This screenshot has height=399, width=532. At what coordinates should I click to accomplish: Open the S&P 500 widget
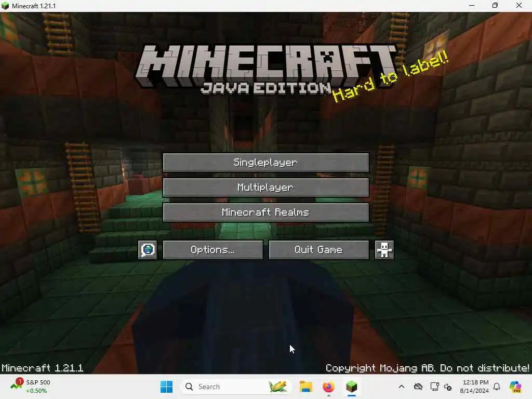[31, 387]
